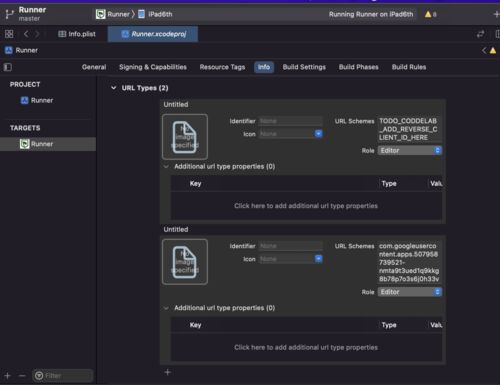Click the filter icon in sidebar filter
500x385 pixels.
tap(39, 376)
